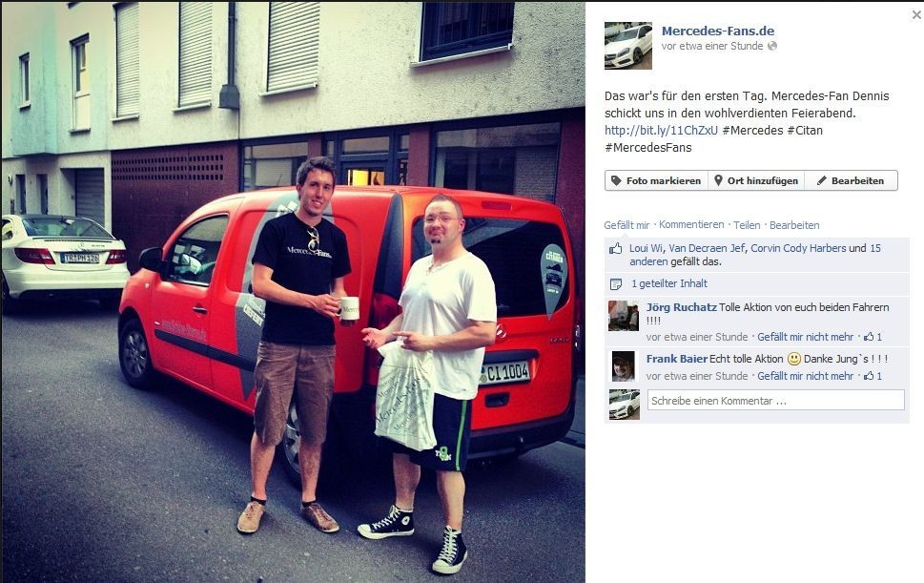Image resolution: width=924 pixels, height=583 pixels.
Task: Click the Foto markieren tag button
Action: pyautogui.click(x=656, y=181)
